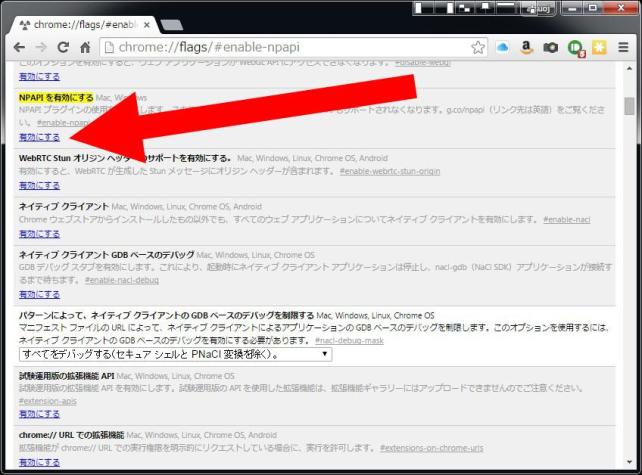This screenshot has width=642, height=475.
Task: Click the yellow star extension icon
Action: [x=599, y=48]
